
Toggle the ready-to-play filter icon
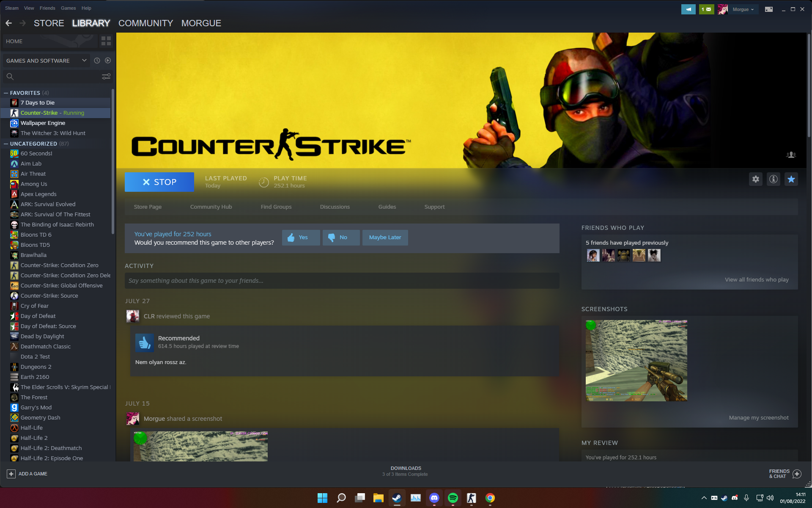coord(108,61)
